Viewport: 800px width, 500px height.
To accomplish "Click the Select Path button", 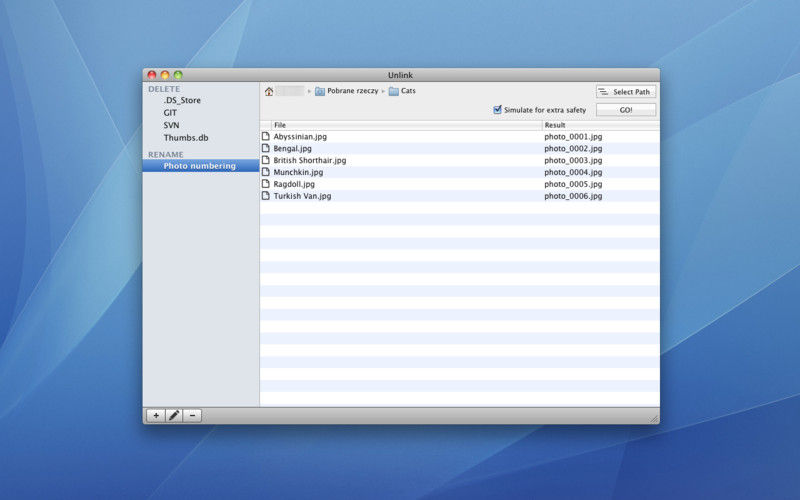I will [x=626, y=92].
